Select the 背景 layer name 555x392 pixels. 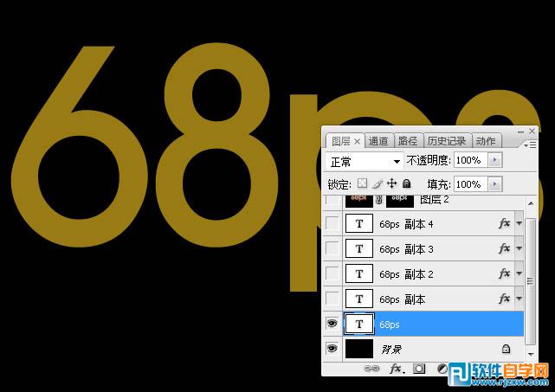point(391,350)
